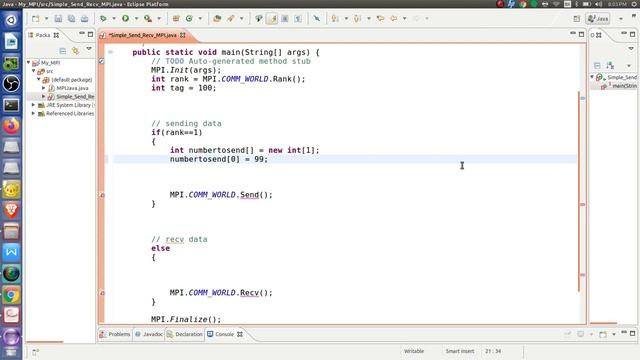Click the External Tools run icon
Image resolution: width=640 pixels, height=360 pixels.
pos(148,18)
